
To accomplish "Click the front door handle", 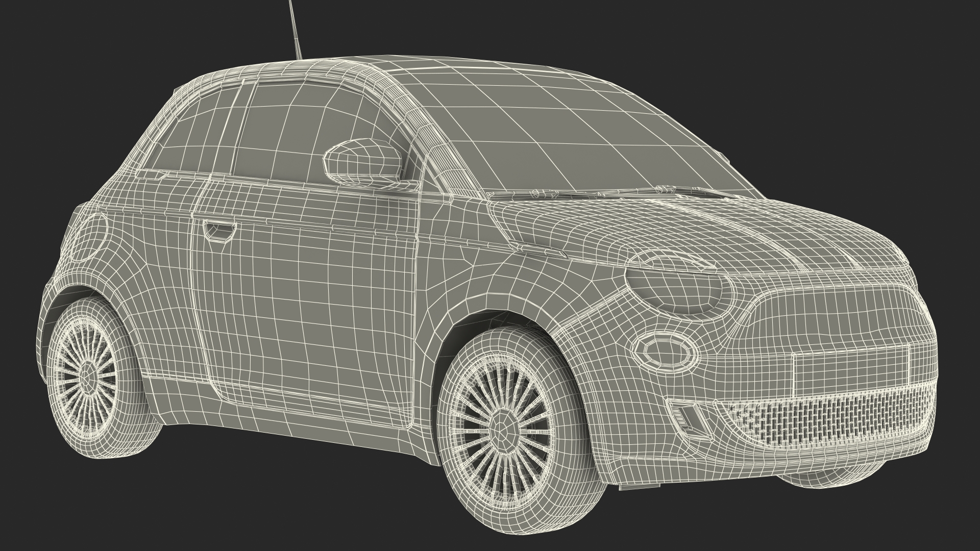I will click(x=219, y=230).
